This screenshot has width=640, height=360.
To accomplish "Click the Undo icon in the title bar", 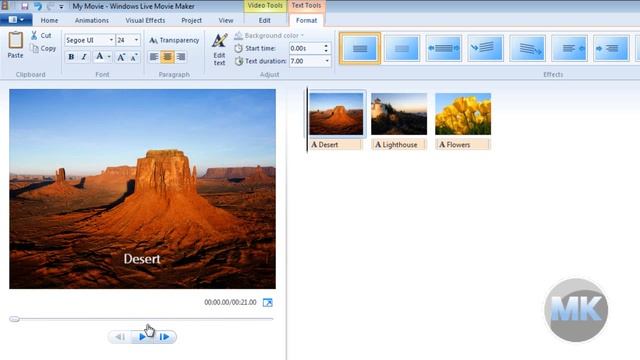I will (38, 6).
